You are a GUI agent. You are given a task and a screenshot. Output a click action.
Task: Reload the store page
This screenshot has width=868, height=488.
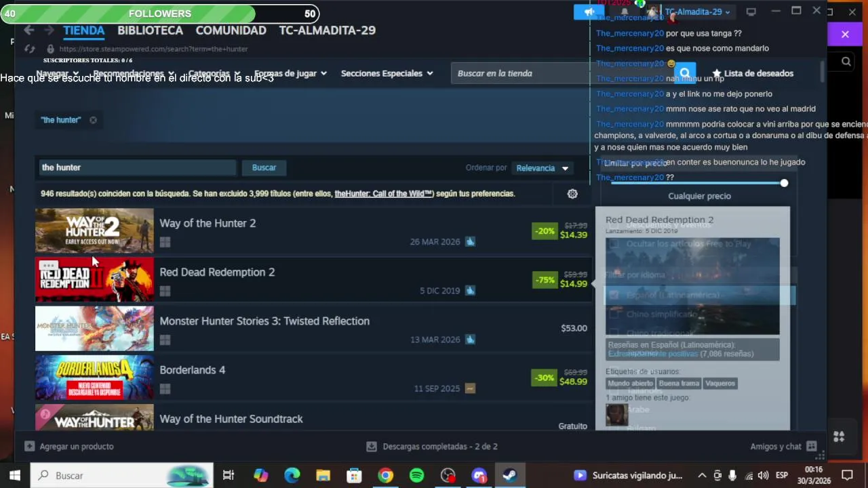[x=29, y=49]
